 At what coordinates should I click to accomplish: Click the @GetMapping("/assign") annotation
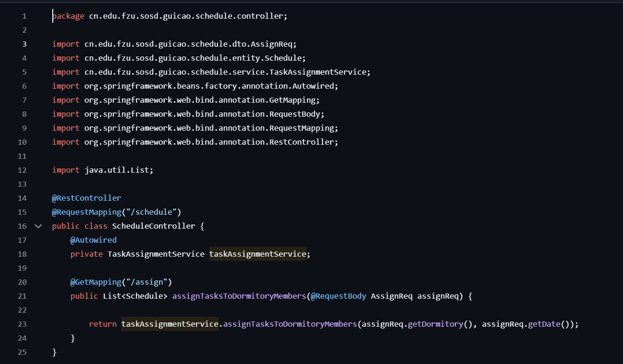pos(121,282)
